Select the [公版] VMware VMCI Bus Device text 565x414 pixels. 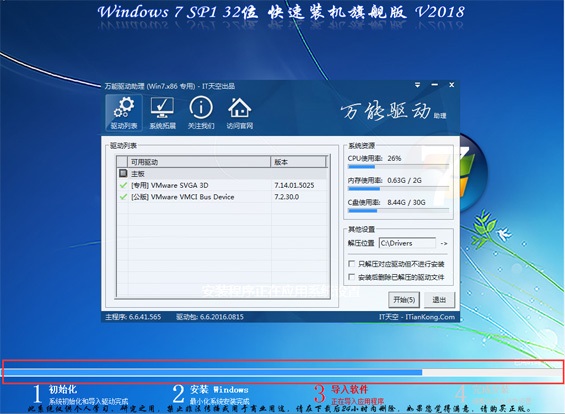point(182,197)
